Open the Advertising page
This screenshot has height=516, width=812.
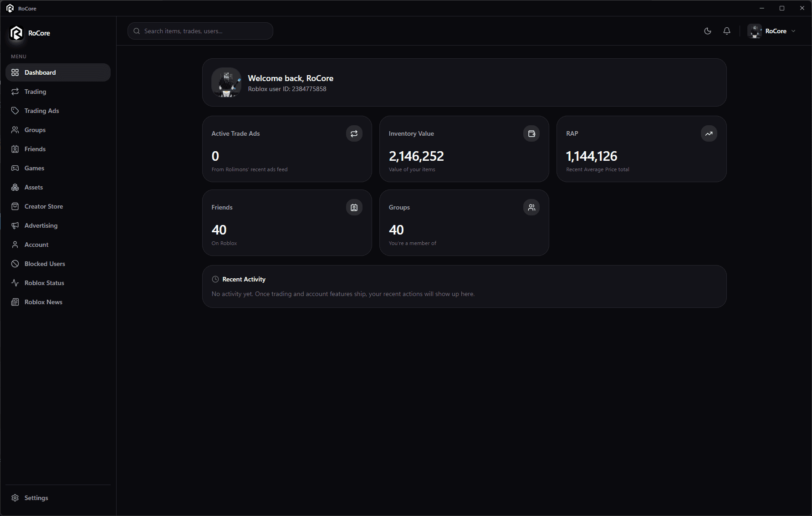58,225
